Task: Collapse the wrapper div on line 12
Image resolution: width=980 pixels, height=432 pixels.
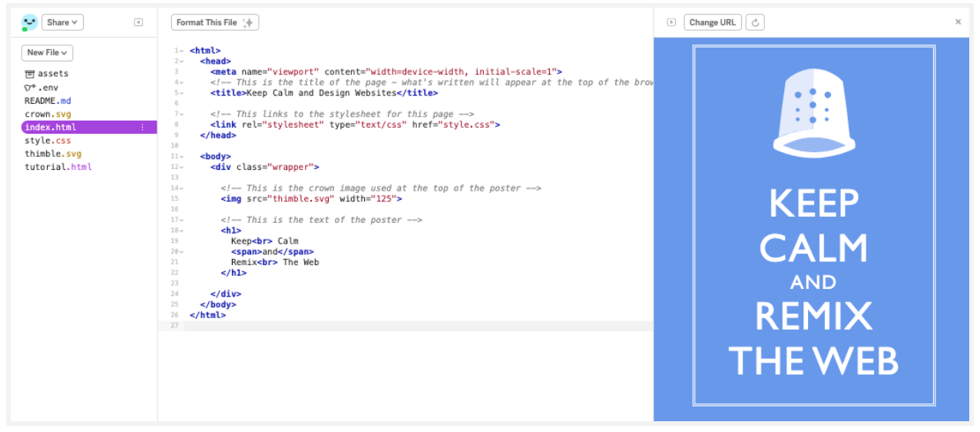Action: [182, 167]
